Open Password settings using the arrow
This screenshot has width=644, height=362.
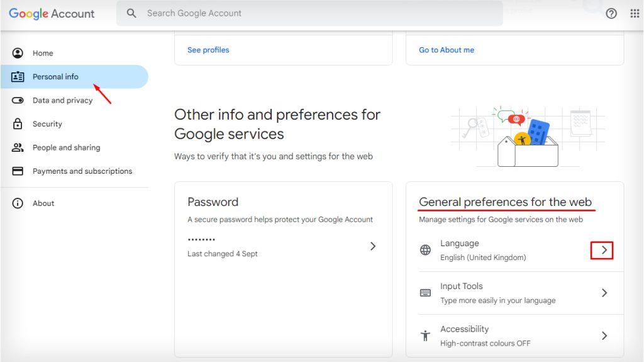[373, 246]
